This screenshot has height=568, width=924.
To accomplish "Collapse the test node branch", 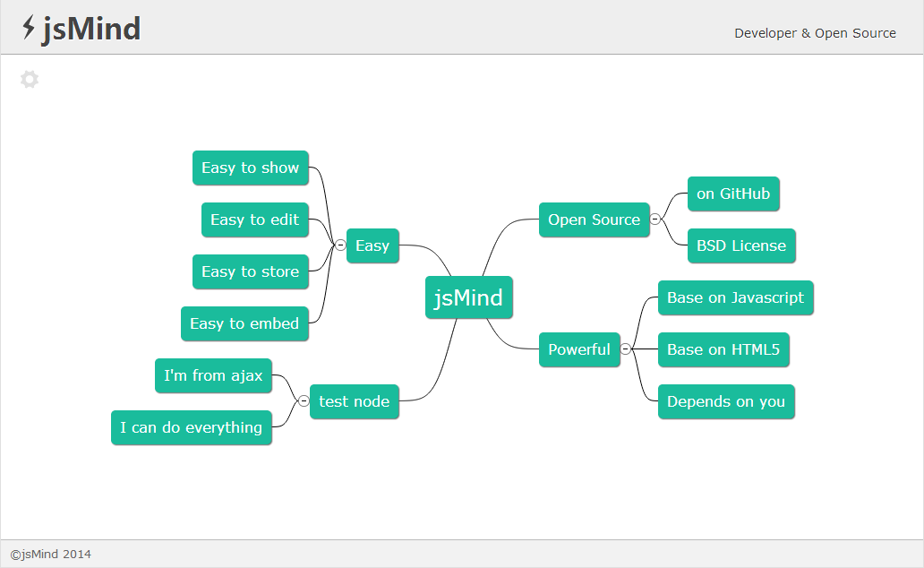I will pyautogui.click(x=304, y=401).
